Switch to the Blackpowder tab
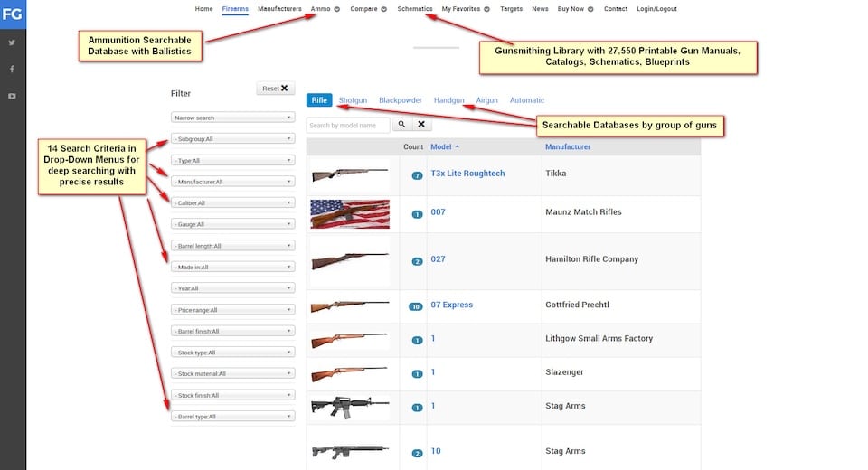 401,100
